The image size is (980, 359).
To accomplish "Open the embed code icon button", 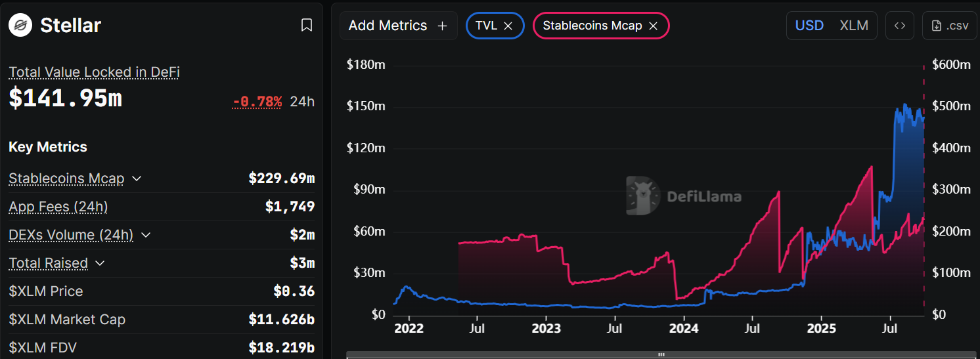I will [x=900, y=26].
